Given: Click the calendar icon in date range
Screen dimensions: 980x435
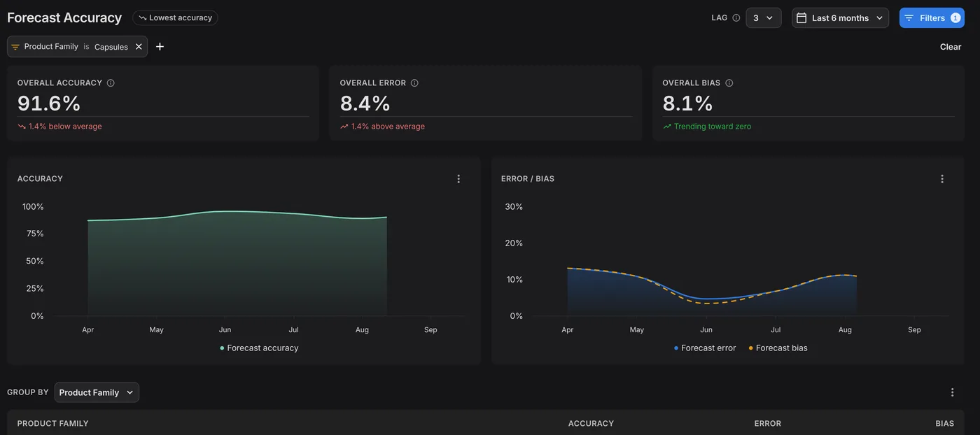Looking at the screenshot, I should 801,18.
